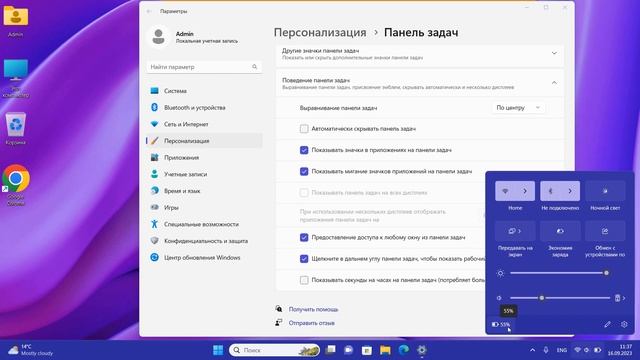Toggle Wi-Fi in quick settings

point(505,191)
